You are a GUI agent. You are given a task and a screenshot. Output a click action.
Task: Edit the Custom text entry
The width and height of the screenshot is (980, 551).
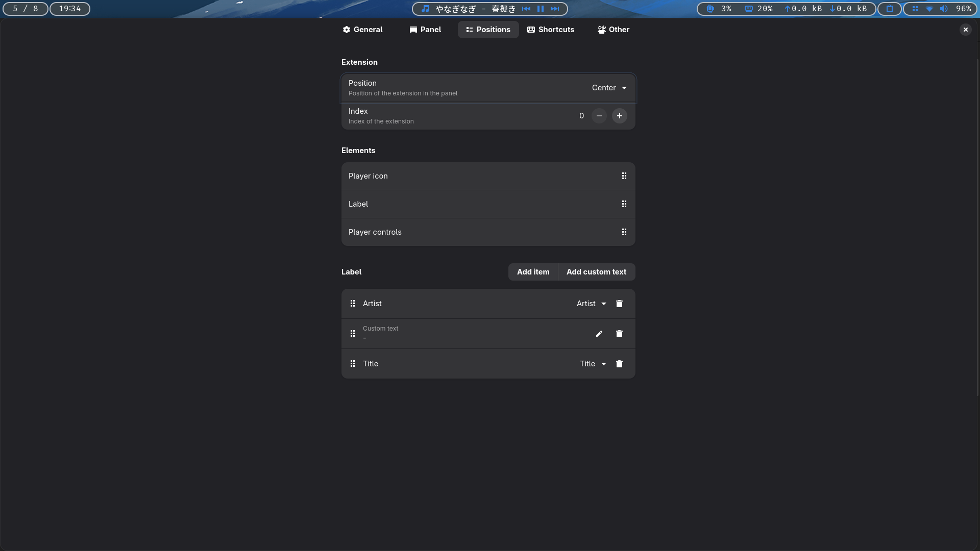pos(599,334)
